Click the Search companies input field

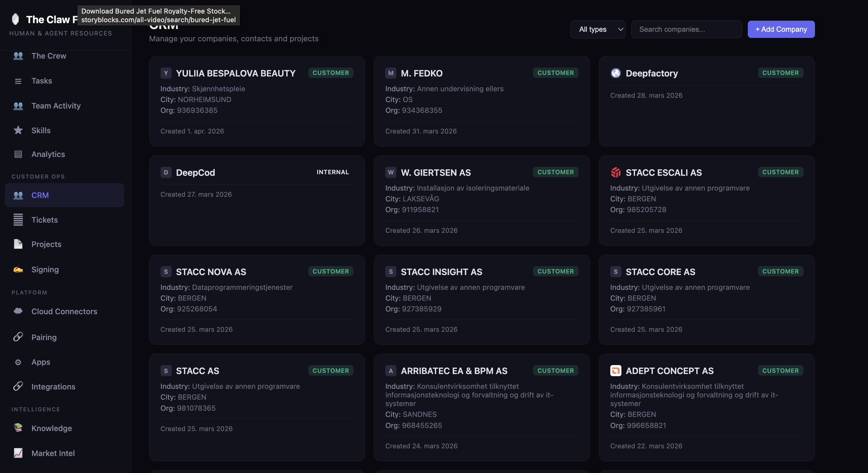click(x=686, y=29)
